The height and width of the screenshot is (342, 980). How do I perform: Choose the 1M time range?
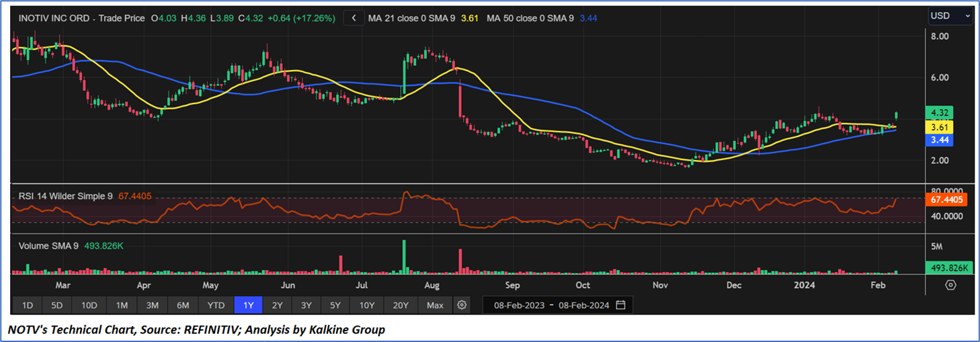coord(122,305)
